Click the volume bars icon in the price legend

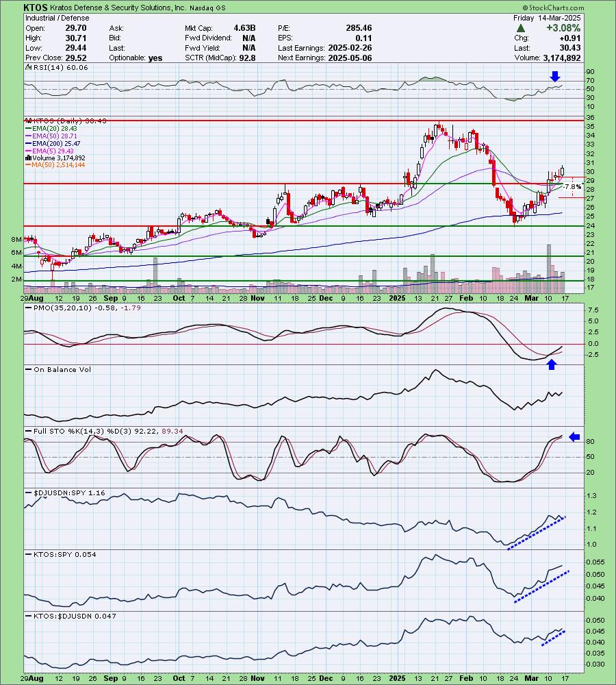pos(28,158)
